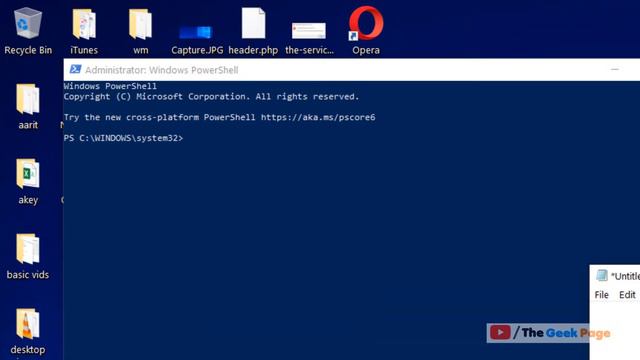Click the Untitled Notepad window title

click(625, 276)
